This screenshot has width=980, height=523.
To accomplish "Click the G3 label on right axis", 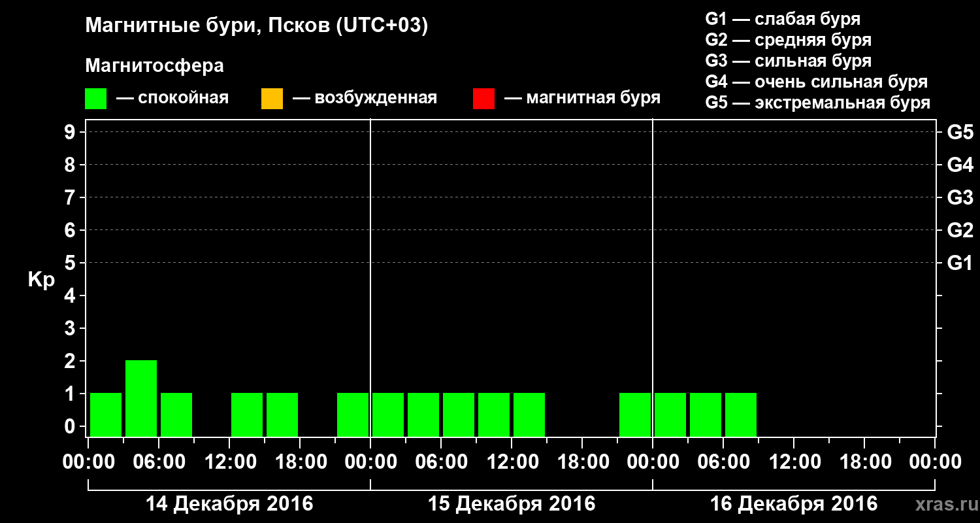I will point(960,197).
